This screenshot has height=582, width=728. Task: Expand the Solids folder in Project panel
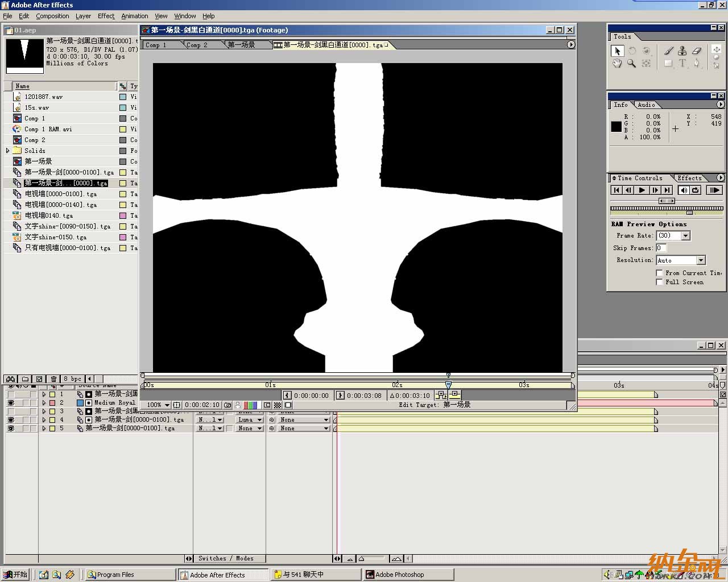(x=8, y=151)
